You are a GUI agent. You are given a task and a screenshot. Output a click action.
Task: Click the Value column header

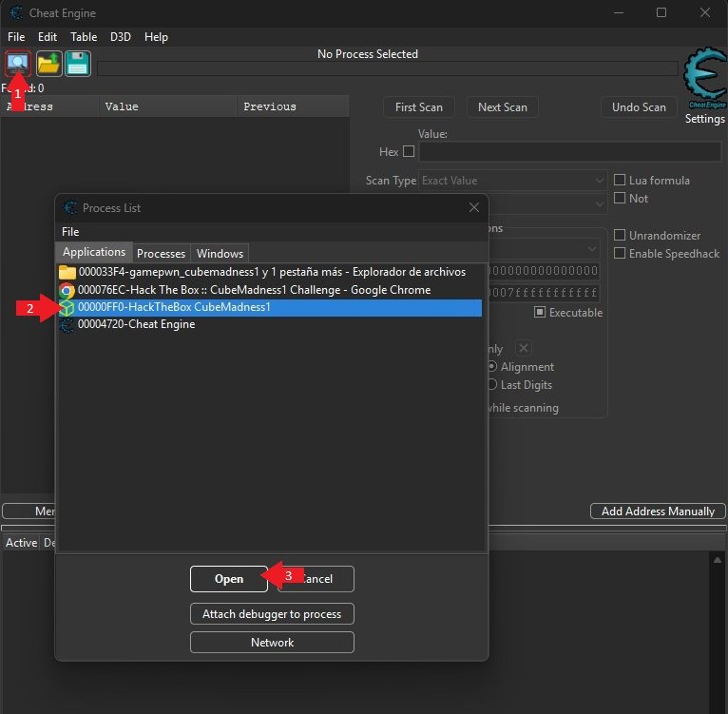(167, 106)
